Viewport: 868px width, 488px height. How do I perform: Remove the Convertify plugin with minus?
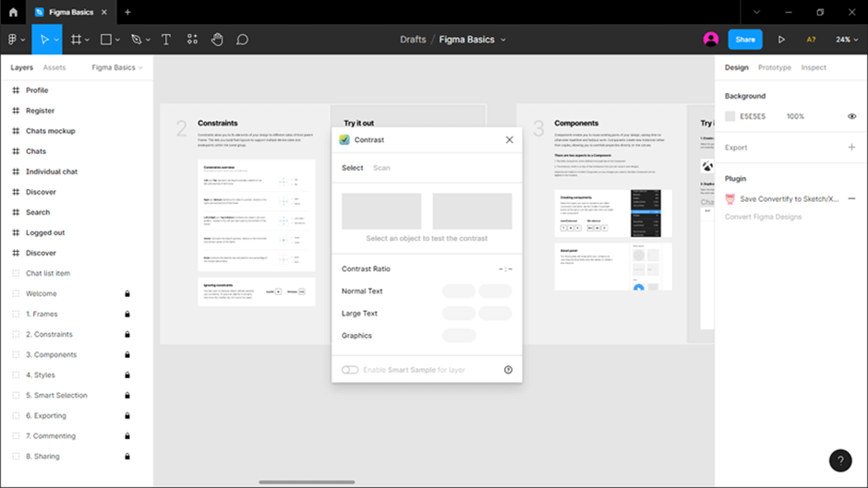coord(851,198)
